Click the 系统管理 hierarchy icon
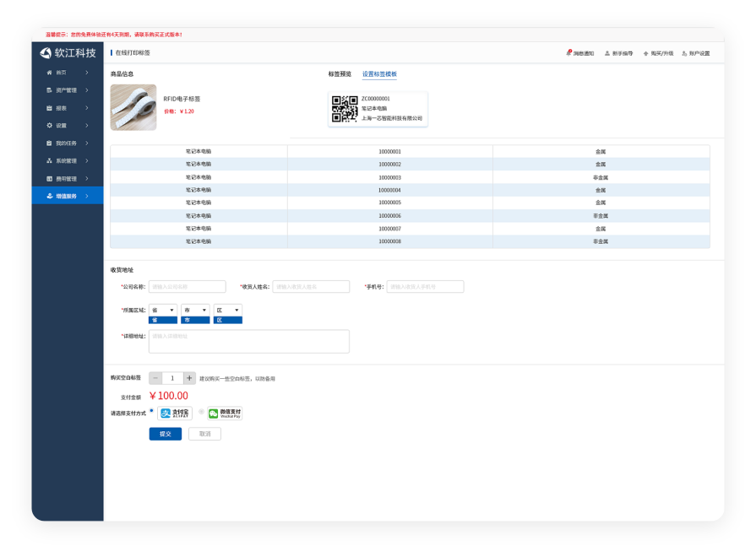 49,161
